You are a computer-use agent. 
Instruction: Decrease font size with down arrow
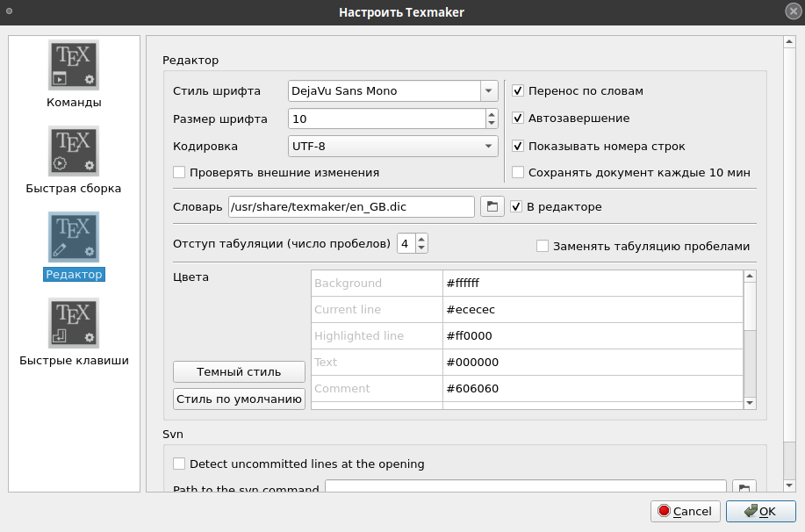click(492, 123)
